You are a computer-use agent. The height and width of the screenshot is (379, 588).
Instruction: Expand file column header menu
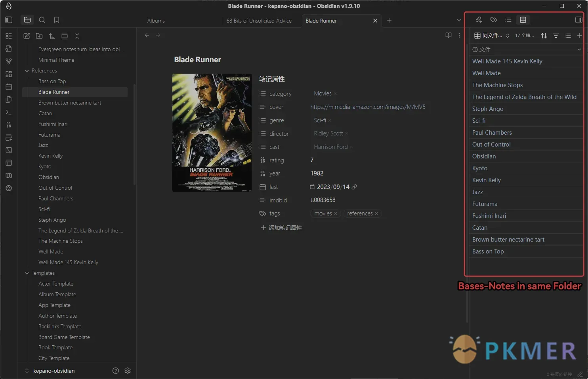click(x=579, y=50)
